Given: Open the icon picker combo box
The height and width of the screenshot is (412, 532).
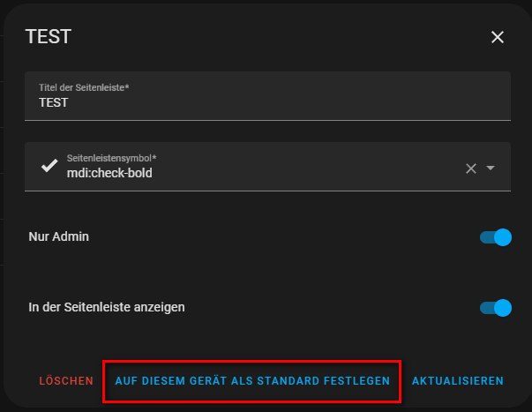Looking at the screenshot, I should coord(265,167).
